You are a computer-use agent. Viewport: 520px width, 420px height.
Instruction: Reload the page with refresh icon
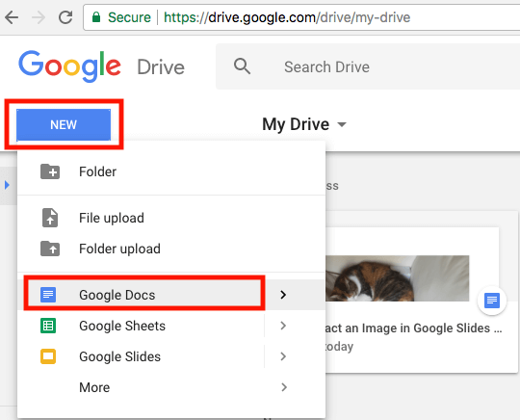[65, 17]
